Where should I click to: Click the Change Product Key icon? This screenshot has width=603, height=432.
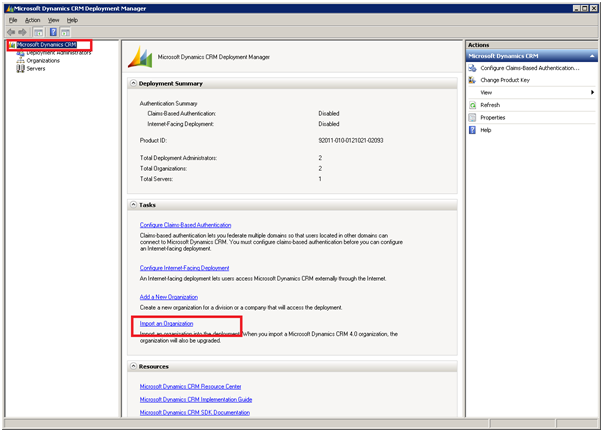coord(473,80)
